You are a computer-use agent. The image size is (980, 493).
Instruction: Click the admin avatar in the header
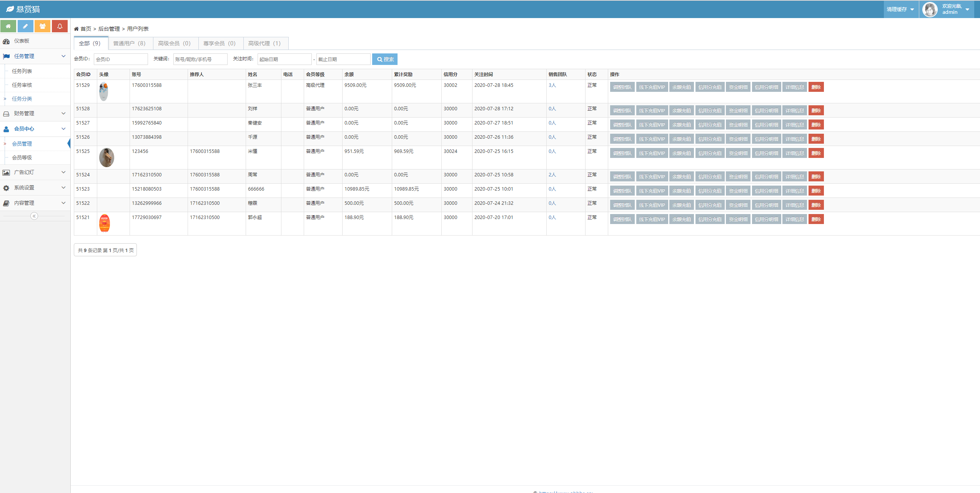point(930,9)
